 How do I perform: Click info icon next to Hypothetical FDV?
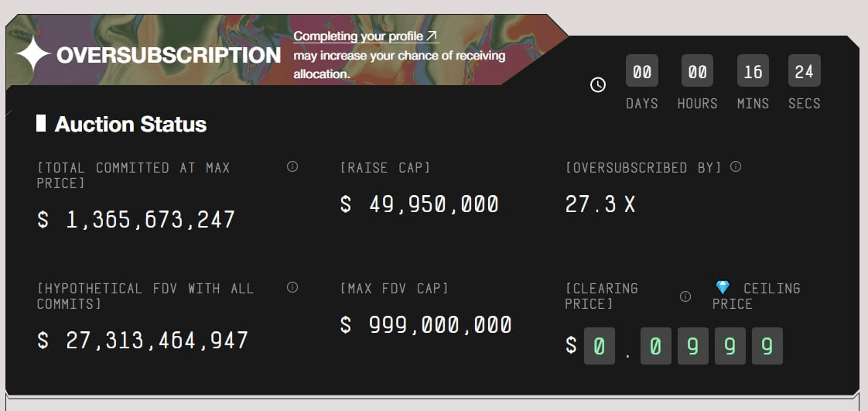292,287
